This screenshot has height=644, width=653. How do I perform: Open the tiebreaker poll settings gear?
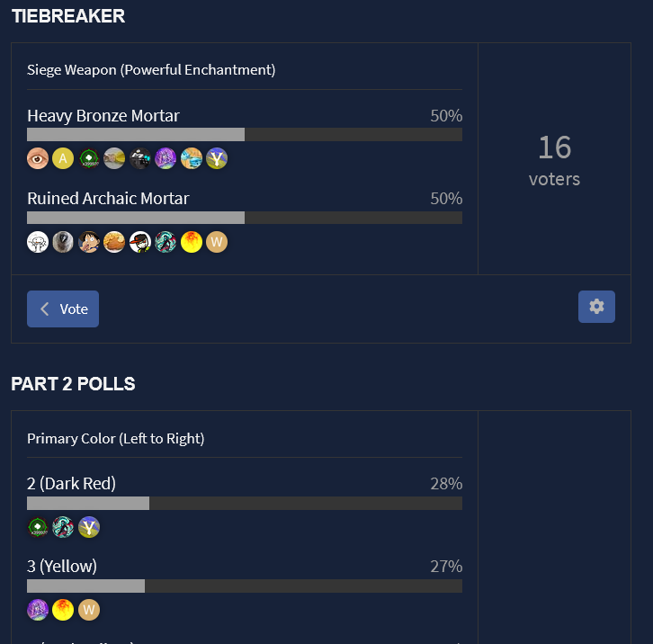click(596, 307)
